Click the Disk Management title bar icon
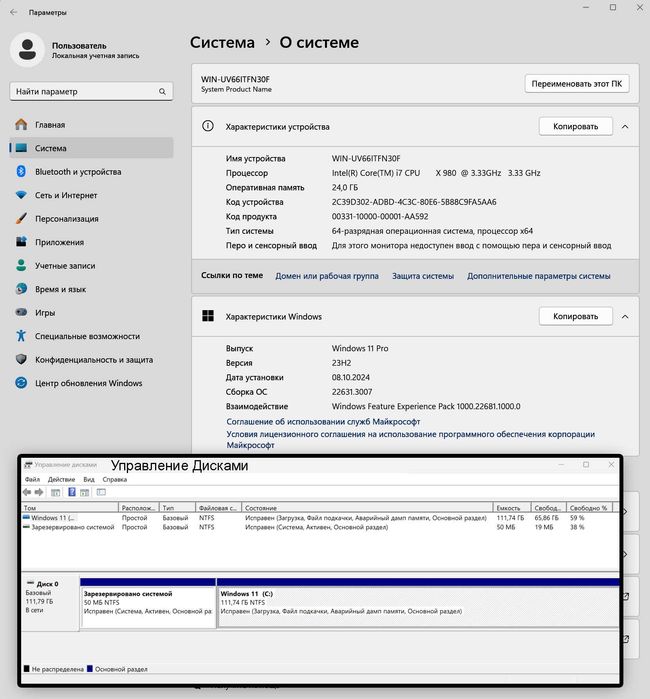 click(28, 465)
